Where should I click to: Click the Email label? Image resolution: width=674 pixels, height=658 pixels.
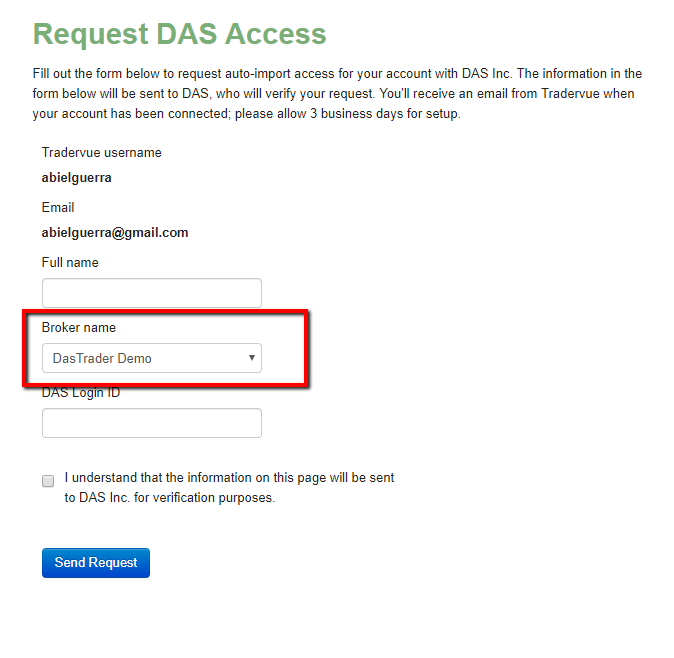pyautogui.click(x=58, y=208)
